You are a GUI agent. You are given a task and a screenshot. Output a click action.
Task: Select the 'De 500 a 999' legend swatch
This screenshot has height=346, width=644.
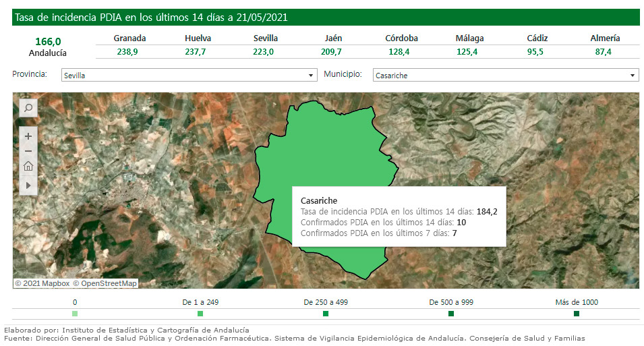coord(451,314)
